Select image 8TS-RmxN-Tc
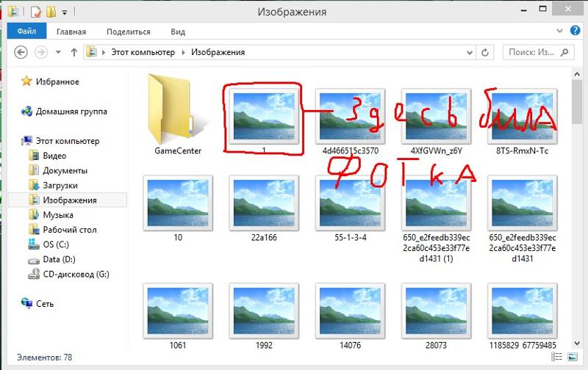The height and width of the screenshot is (370, 588). tap(523, 120)
